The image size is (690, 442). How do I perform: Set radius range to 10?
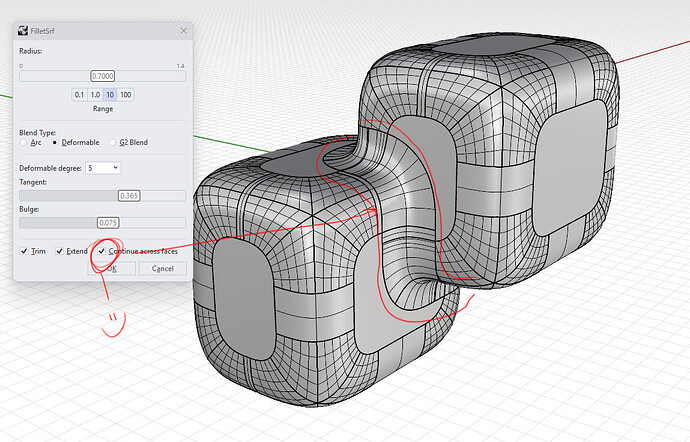(110, 95)
